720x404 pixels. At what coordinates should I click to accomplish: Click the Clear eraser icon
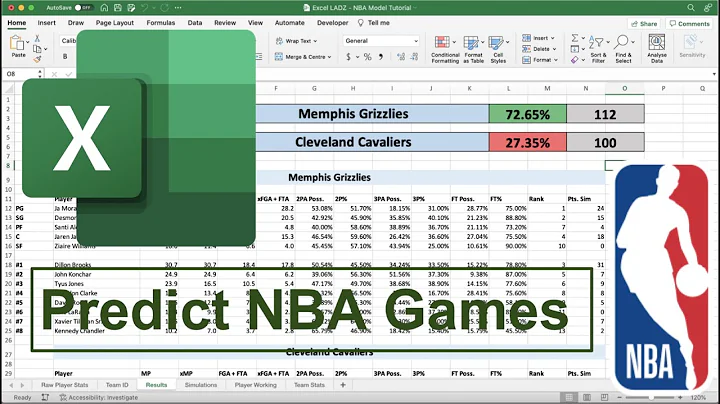(x=575, y=60)
